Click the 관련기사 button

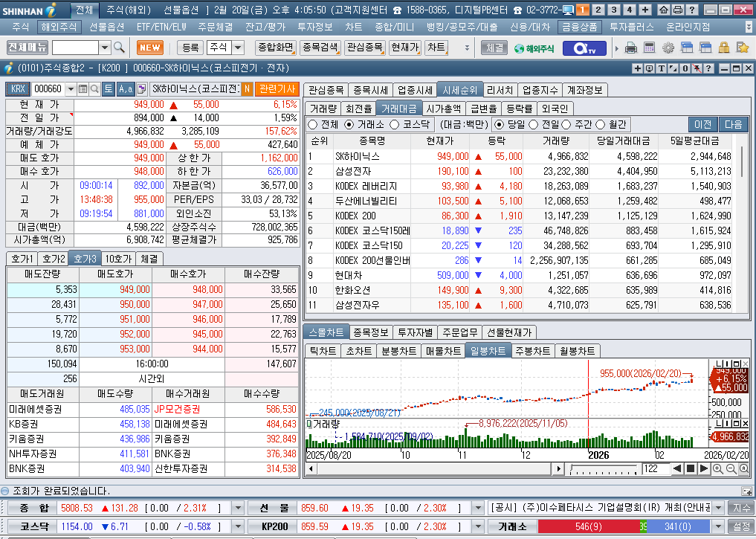[x=277, y=88]
